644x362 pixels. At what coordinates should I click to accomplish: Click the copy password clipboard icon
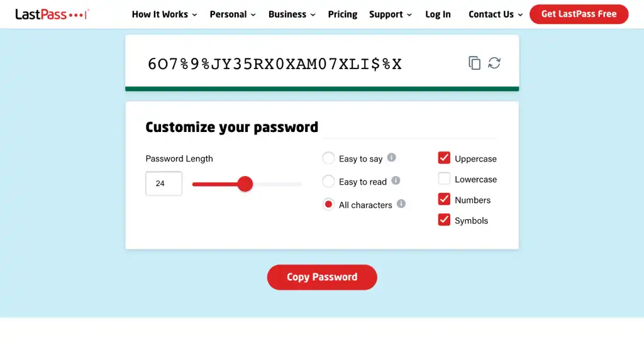pos(474,63)
